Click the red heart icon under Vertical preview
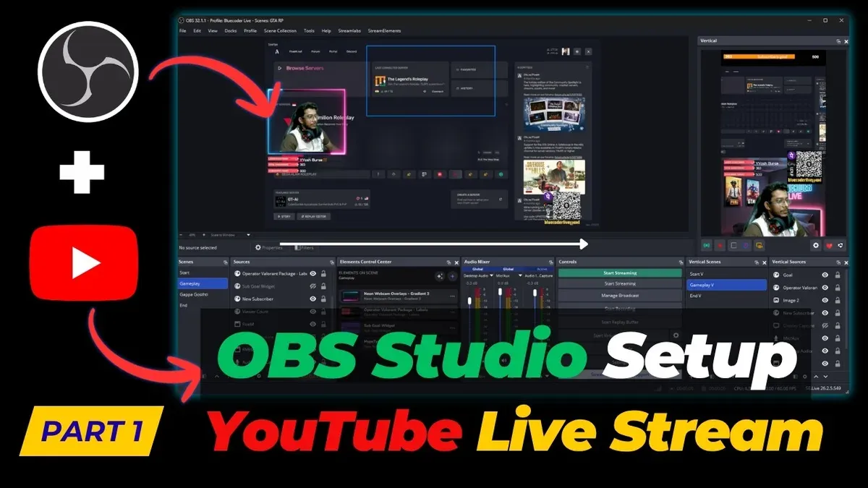868x488 pixels. 829,246
